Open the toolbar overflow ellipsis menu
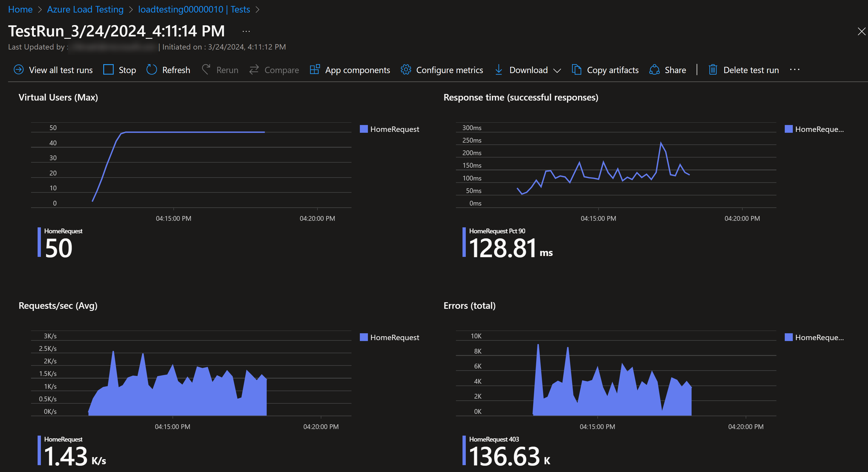The height and width of the screenshot is (472, 868). click(x=795, y=70)
